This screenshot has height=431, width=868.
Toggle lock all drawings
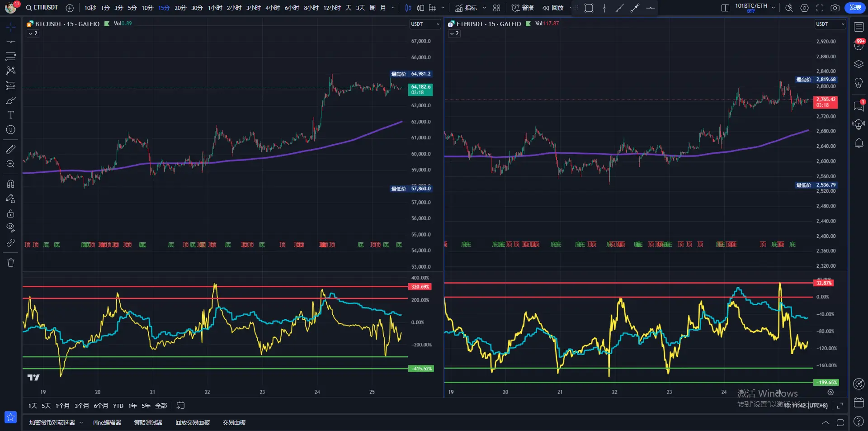(x=10, y=213)
